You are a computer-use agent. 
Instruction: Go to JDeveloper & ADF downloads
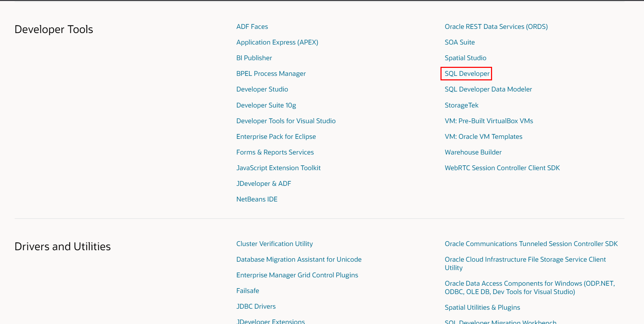263,184
